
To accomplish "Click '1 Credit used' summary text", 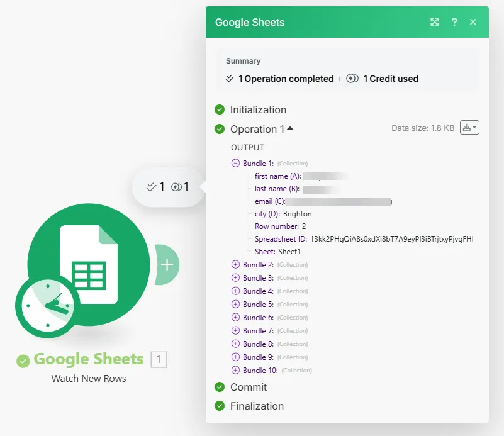I will 391,79.
